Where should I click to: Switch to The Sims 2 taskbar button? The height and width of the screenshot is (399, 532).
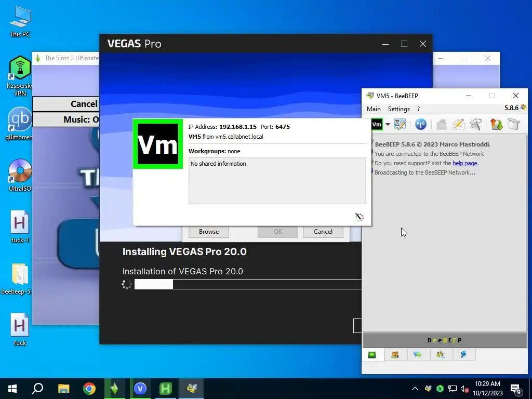pyautogui.click(x=115, y=389)
